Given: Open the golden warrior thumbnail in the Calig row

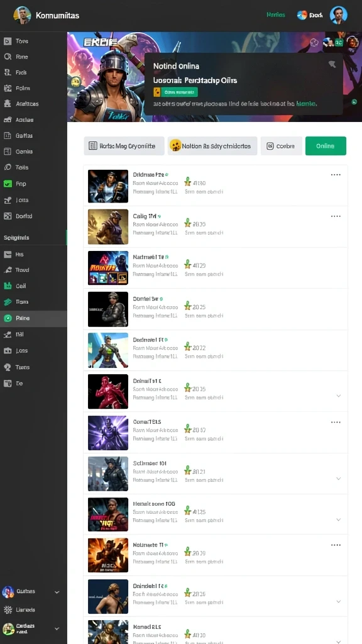Looking at the screenshot, I should [108, 227].
